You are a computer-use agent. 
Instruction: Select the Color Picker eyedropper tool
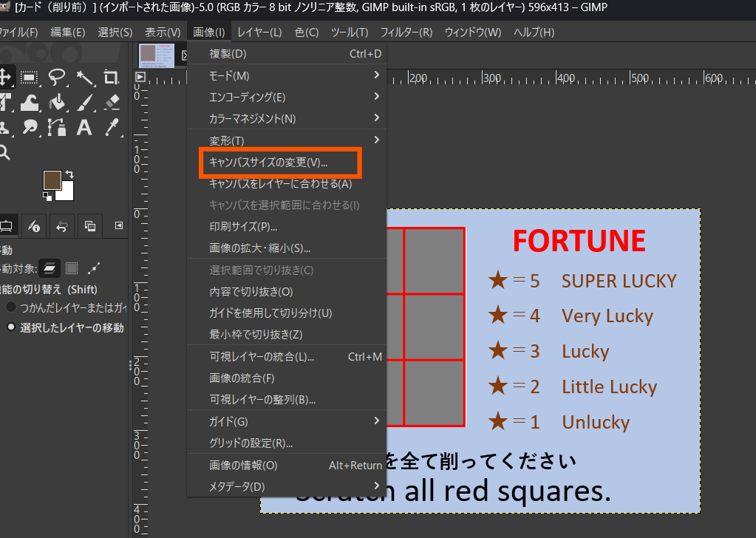coord(111,127)
